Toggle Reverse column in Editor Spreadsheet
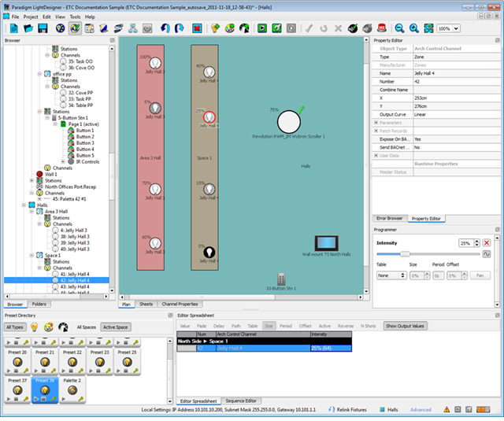 346,326
